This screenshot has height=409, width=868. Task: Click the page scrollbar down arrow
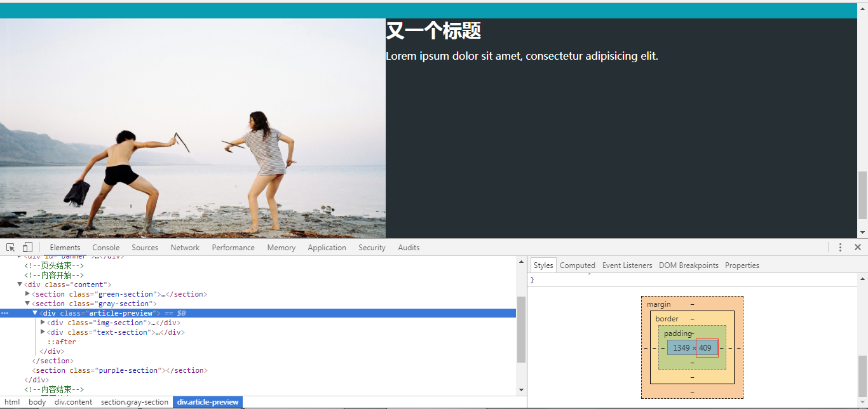pos(862,232)
